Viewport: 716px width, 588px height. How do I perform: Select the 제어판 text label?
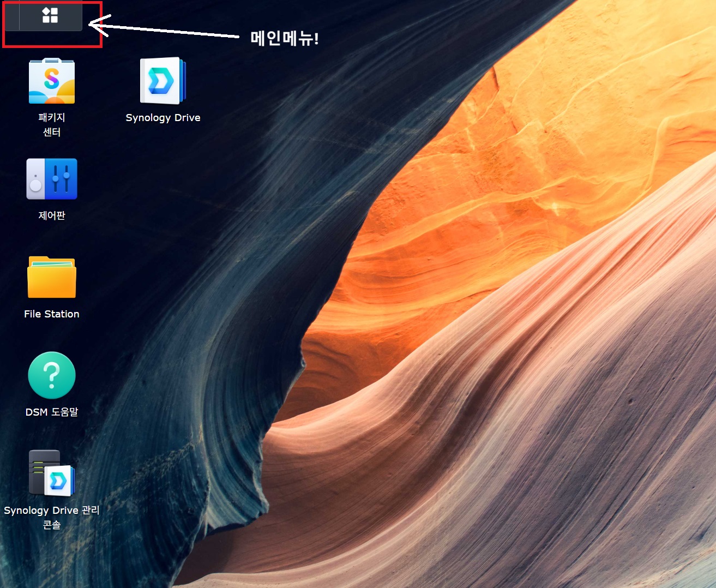(52, 215)
